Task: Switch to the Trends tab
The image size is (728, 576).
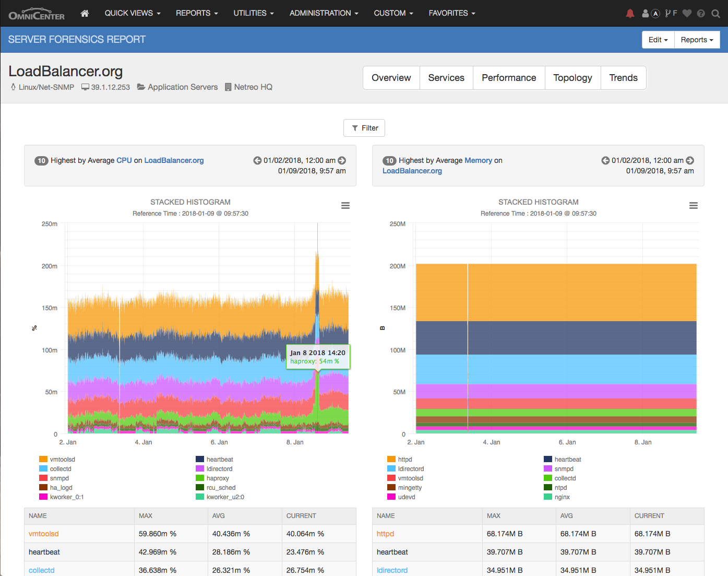Action: pos(623,78)
